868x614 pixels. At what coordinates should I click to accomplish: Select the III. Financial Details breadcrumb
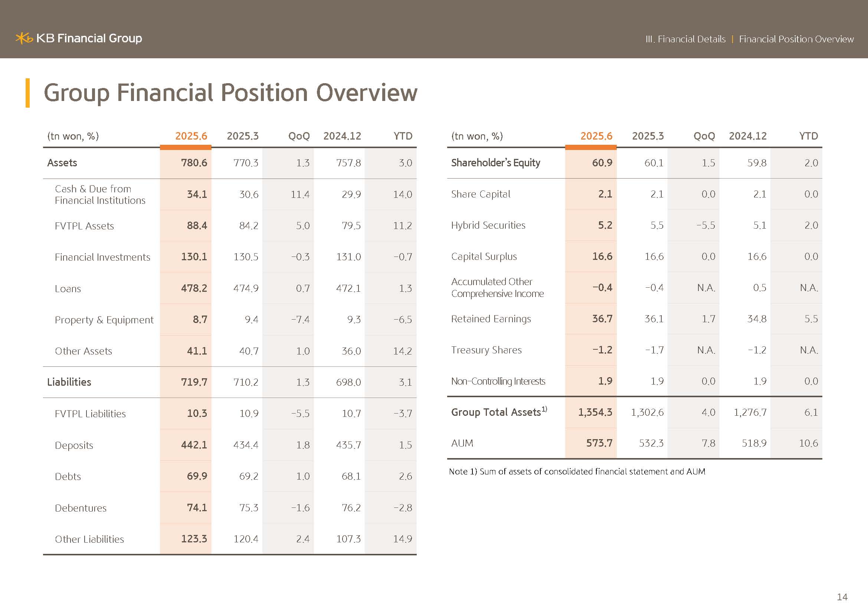click(x=685, y=39)
